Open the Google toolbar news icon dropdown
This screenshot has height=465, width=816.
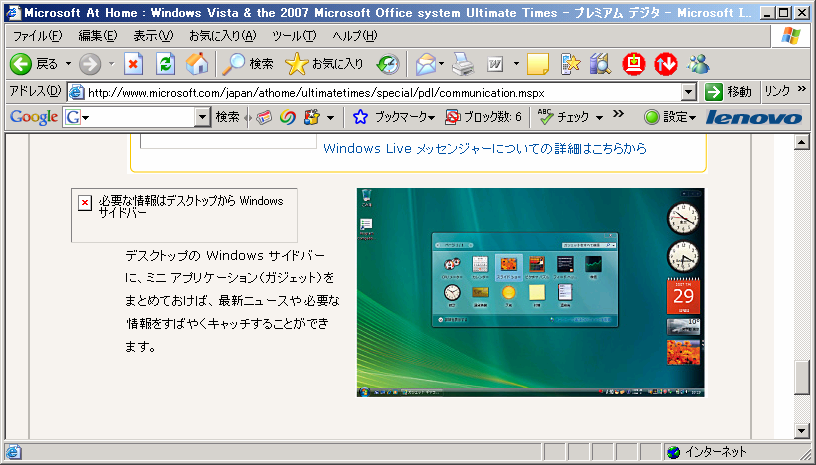pyautogui.click(x=330, y=118)
